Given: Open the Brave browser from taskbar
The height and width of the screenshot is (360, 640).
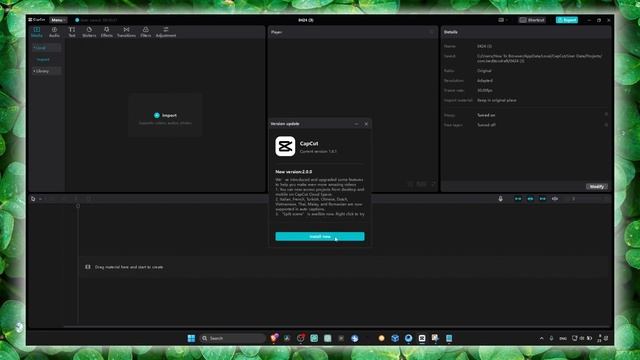Looking at the screenshot, I should point(274,338).
